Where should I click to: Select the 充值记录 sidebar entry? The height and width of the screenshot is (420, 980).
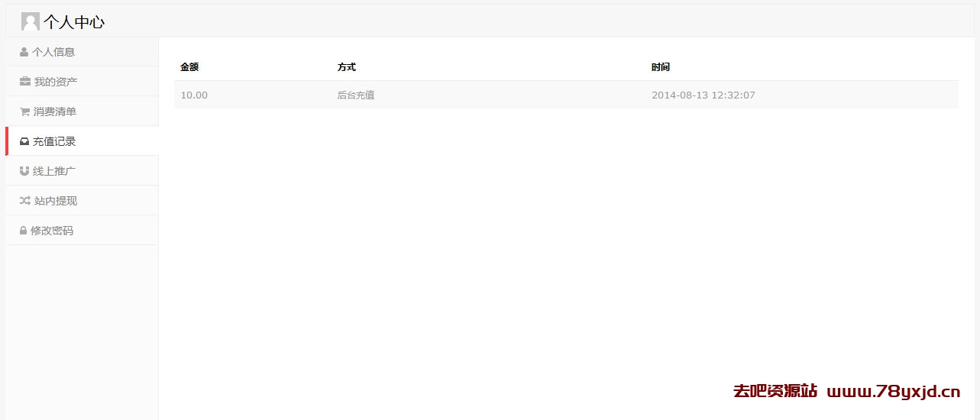[82, 141]
